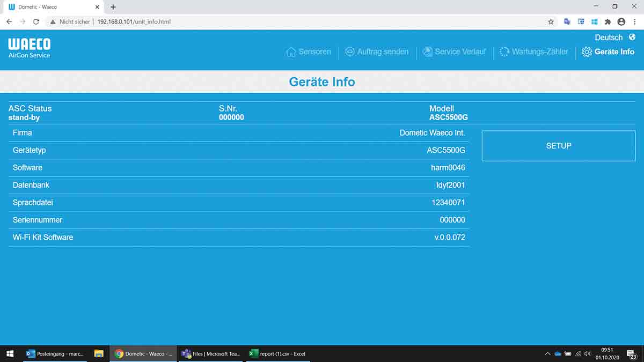Screen dimensions: 644x362
Task: Click the Chrome taskbar button
Action: tap(143, 353)
